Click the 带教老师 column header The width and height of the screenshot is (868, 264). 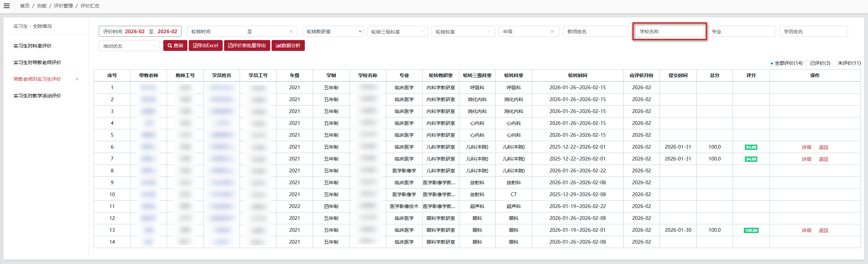pos(148,75)
